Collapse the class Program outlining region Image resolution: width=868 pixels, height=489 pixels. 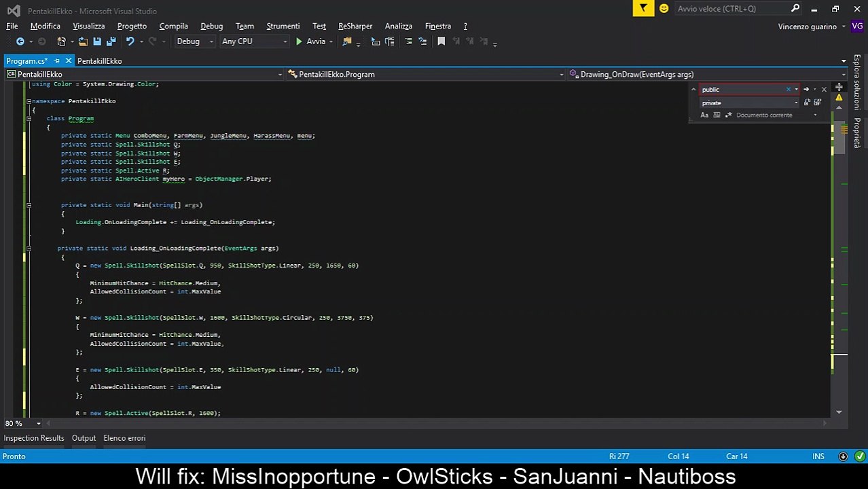[x=29, y=118]
